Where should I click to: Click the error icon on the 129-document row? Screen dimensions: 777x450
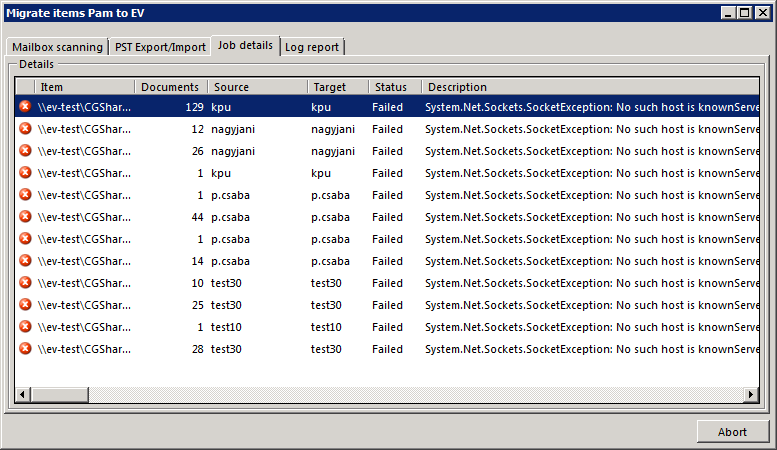pos(25,106)
